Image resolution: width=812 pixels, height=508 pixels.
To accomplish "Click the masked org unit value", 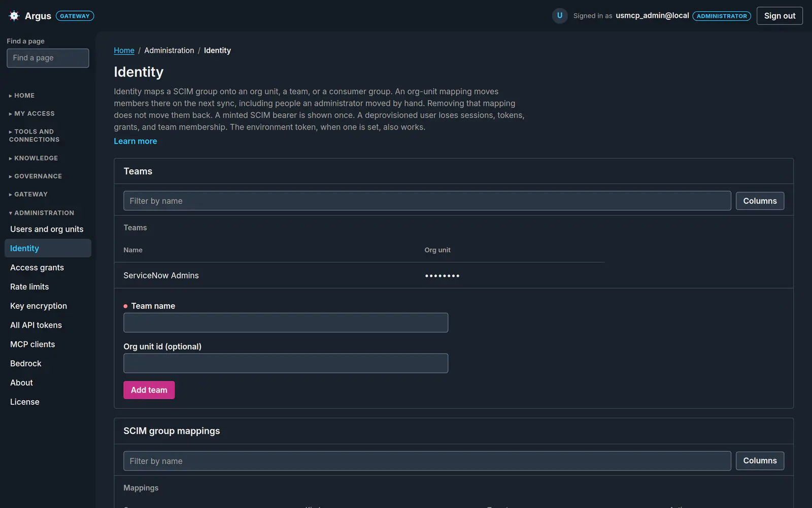I will (x=442, y=276).
